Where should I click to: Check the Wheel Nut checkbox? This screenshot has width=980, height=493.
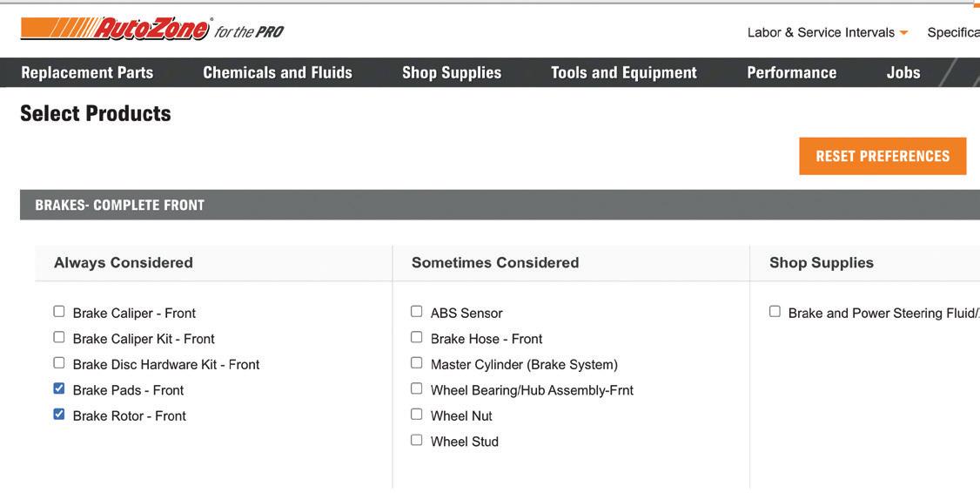point(417,415)
